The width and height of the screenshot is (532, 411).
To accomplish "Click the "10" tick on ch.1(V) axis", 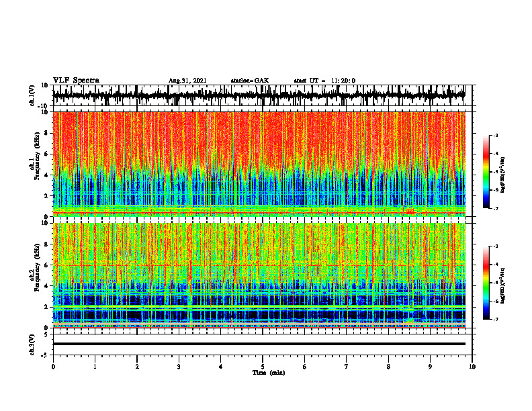I will point(45,85).
